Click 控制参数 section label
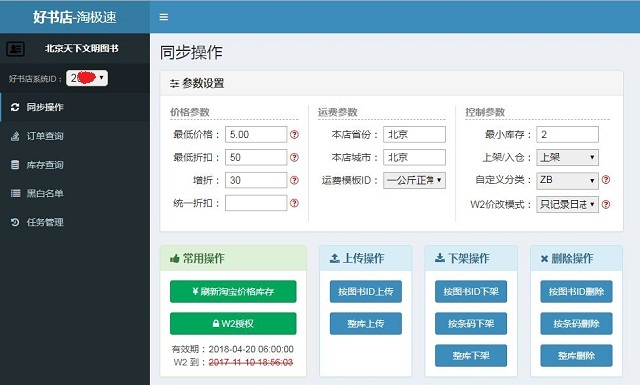The width and height of the screenshot is (640, 385). click(485, 112)
